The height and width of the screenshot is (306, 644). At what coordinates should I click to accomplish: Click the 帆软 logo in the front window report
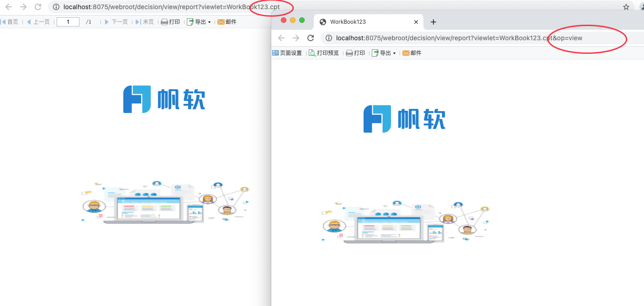pyautogui.click(x=404, y=119)
